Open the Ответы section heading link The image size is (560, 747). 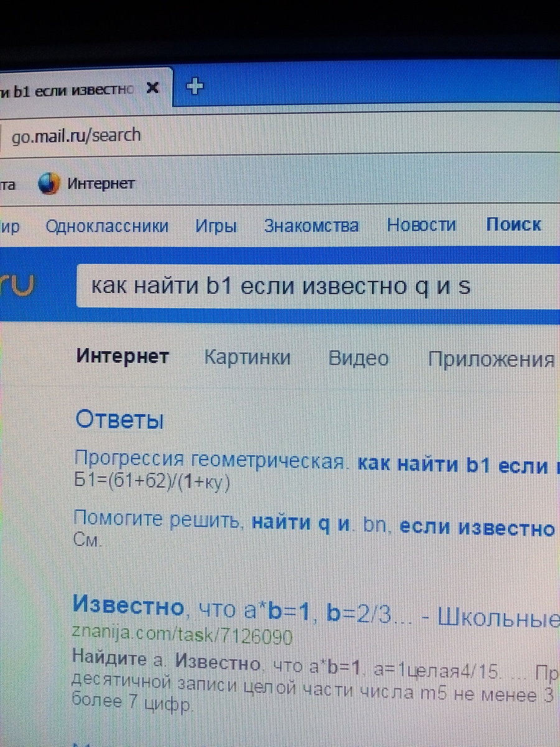coord(119,420)
